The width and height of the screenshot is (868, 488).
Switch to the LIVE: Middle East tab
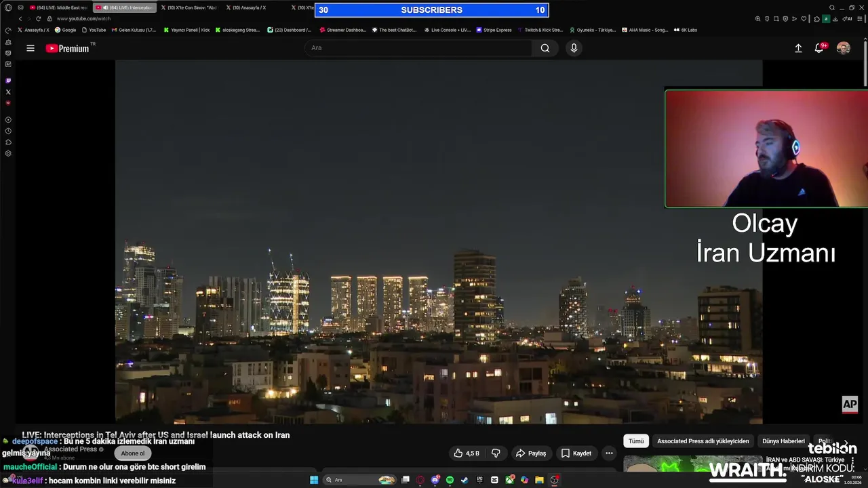tap(58, 8)
